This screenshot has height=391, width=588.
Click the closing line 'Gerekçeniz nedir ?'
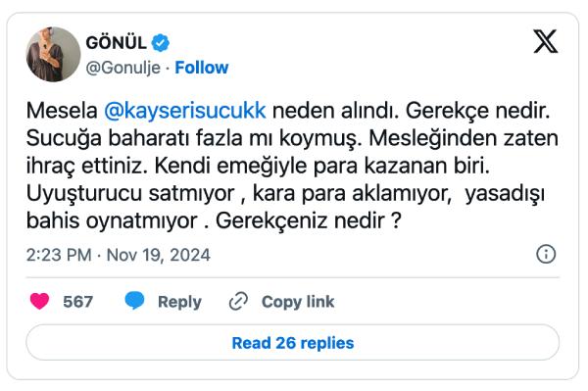[x=309, y=220]
